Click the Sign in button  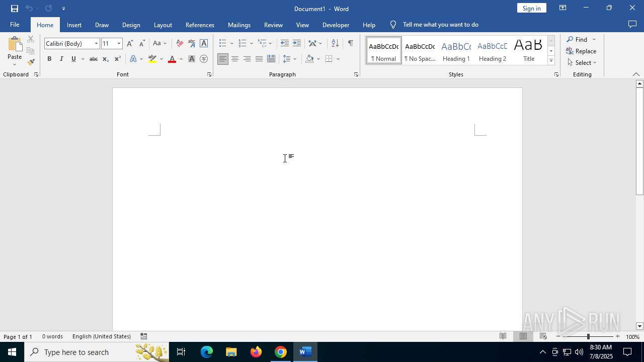click(x=531, y=8)
